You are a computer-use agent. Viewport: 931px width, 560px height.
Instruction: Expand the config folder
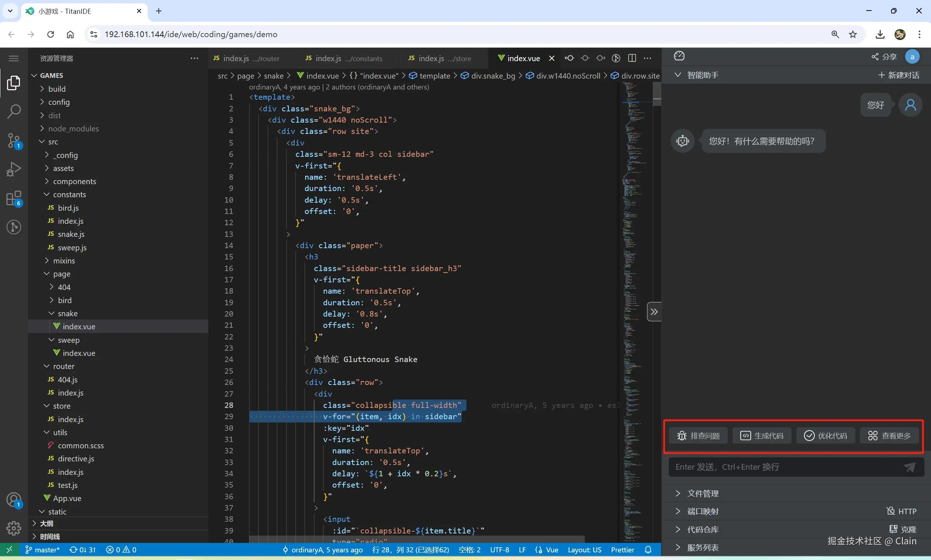(x=118, y=102)
